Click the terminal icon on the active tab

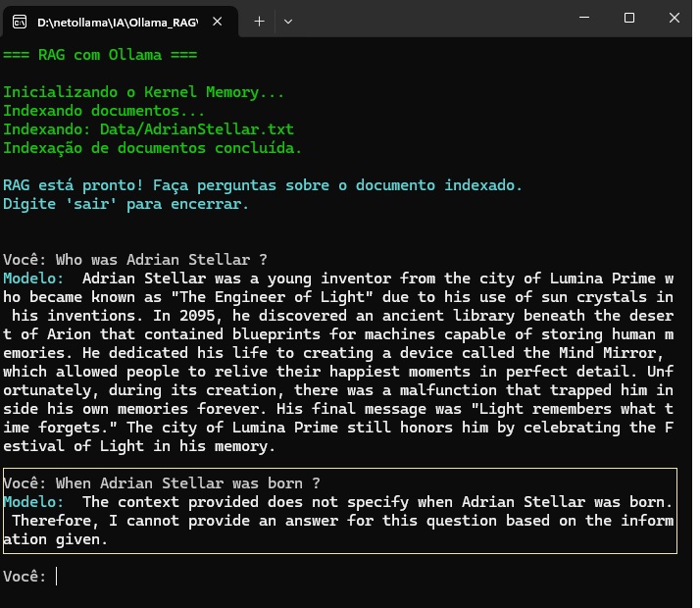pyautogui.click(x=19, y=21)
